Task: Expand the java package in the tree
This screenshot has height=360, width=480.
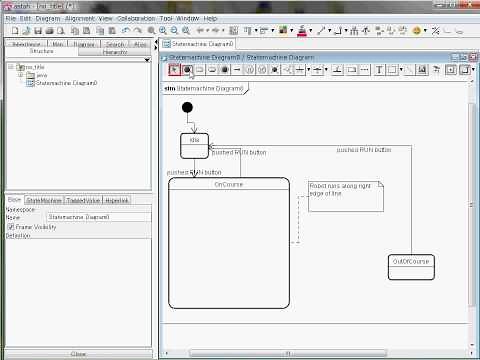Action: click(20, 75)
